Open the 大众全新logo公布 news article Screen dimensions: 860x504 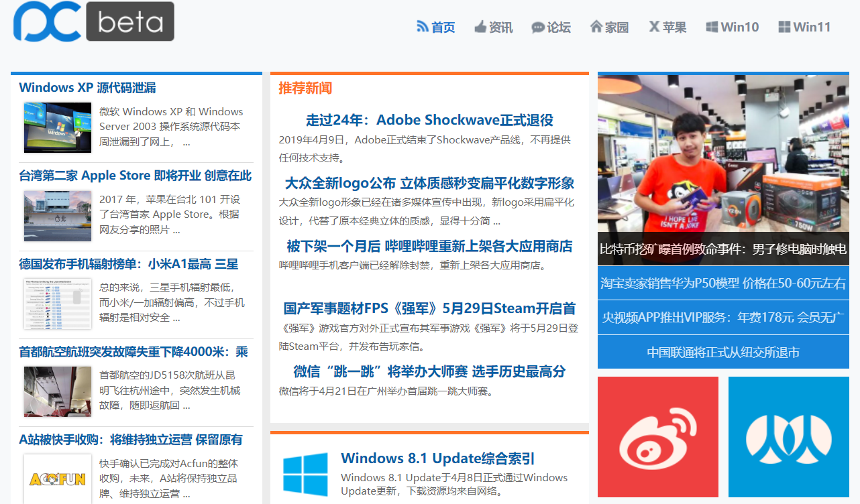(429, 184)
